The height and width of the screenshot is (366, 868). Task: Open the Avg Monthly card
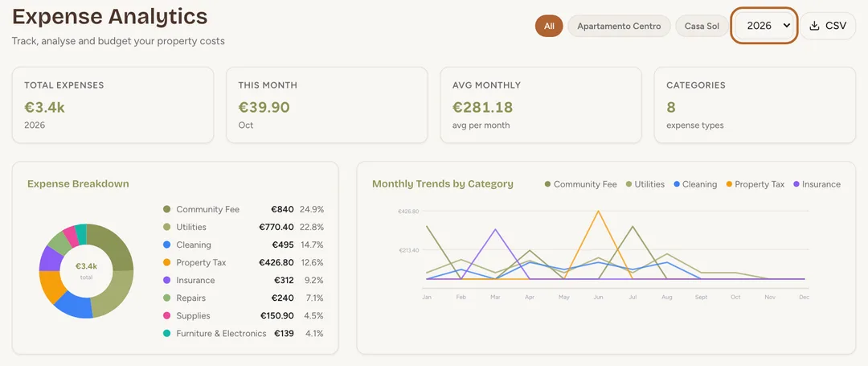coord(541,105)
